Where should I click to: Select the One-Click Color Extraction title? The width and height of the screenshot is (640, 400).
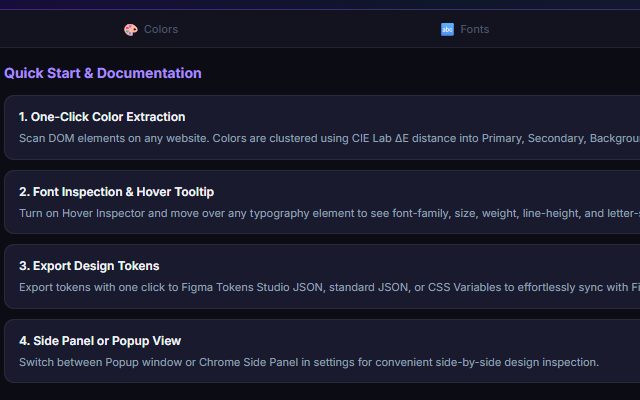[x=102, y=117]
